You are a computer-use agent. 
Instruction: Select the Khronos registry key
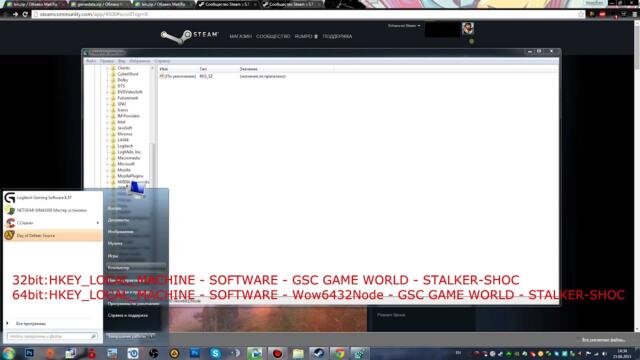point(125,134)
